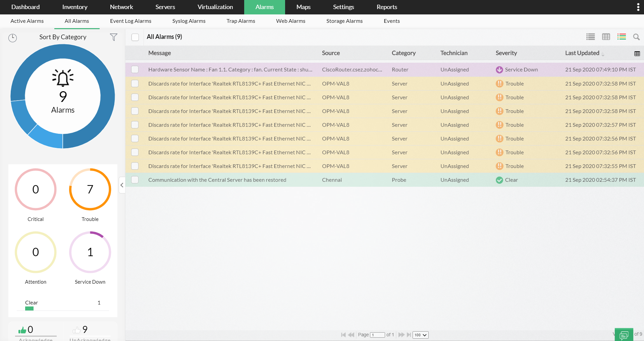Open the Chennai source link
644x341 pixels.
tap(332, 180)
